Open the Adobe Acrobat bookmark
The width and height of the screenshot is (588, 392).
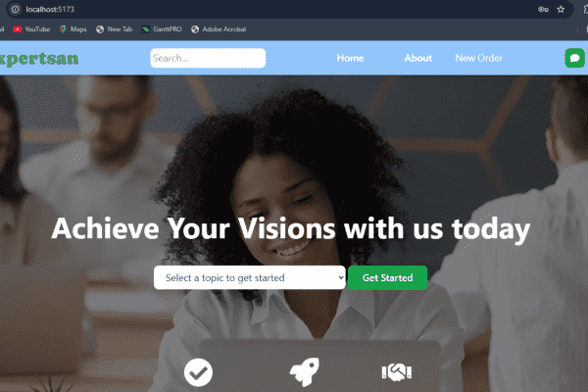coord(219,29)
